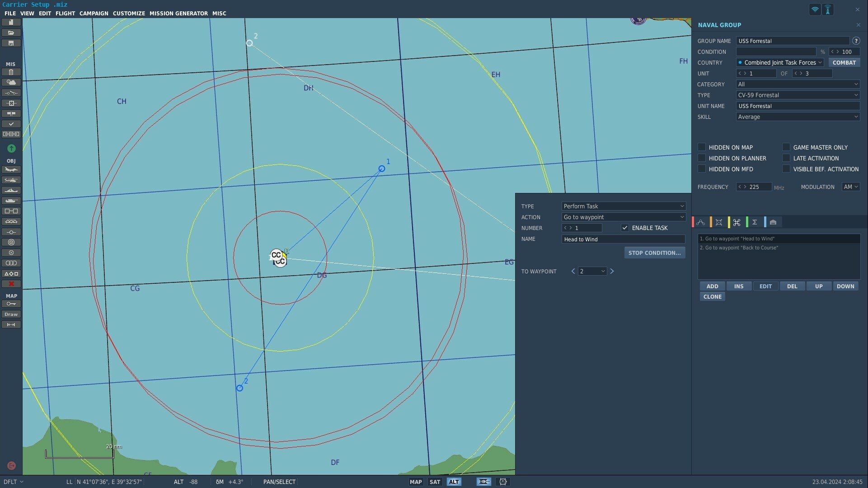The height and width of the screenshot is (488, 868).
Task: Open the Campaign menu
Action: point(94,13)
